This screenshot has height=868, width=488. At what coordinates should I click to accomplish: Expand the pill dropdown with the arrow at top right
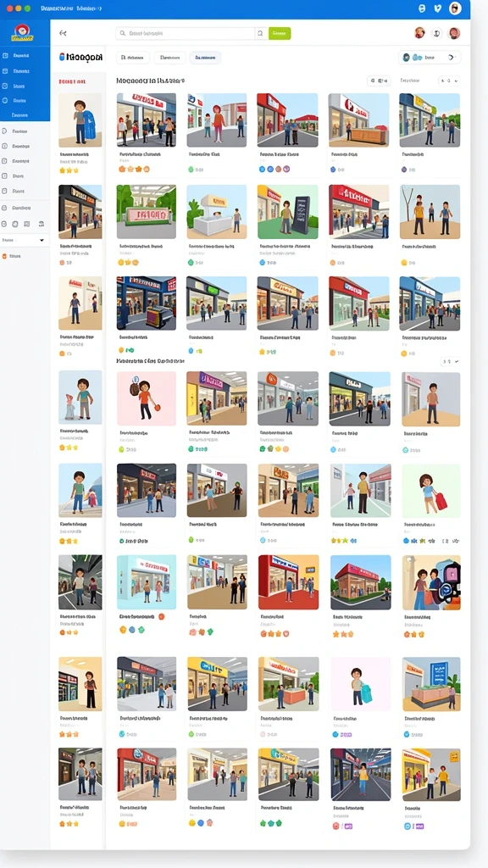coord(430,57)
